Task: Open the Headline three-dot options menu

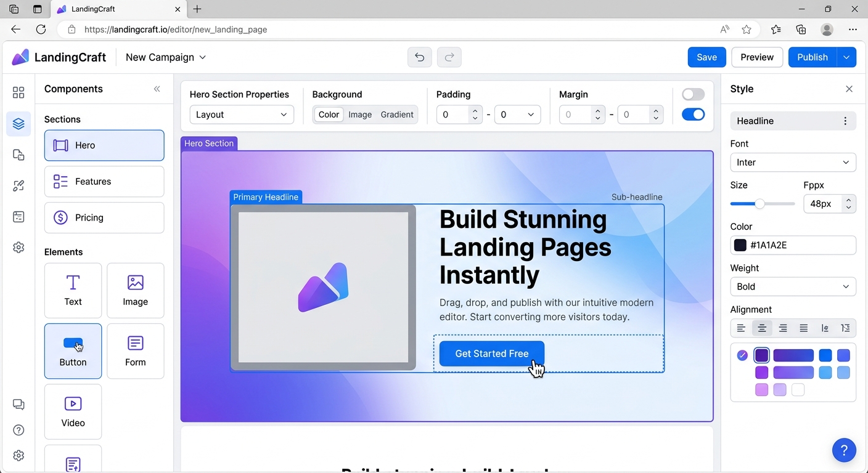Action: 845,121
